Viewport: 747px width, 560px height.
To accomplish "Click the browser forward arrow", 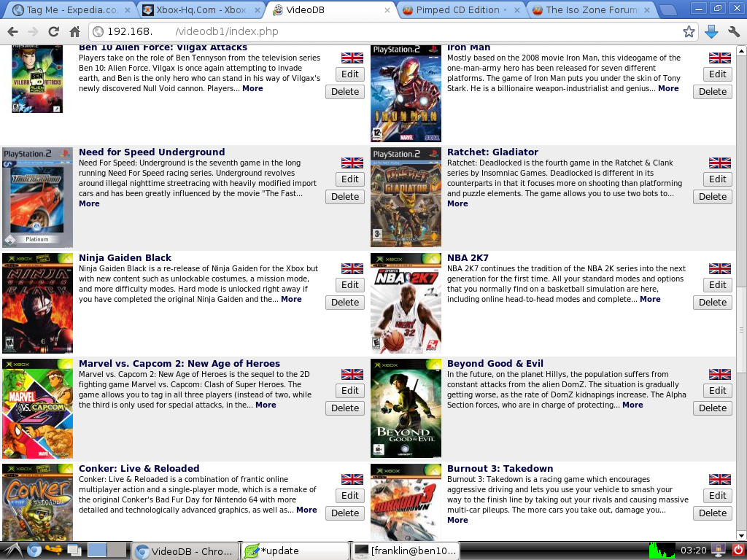I will (x=33, y=32).
